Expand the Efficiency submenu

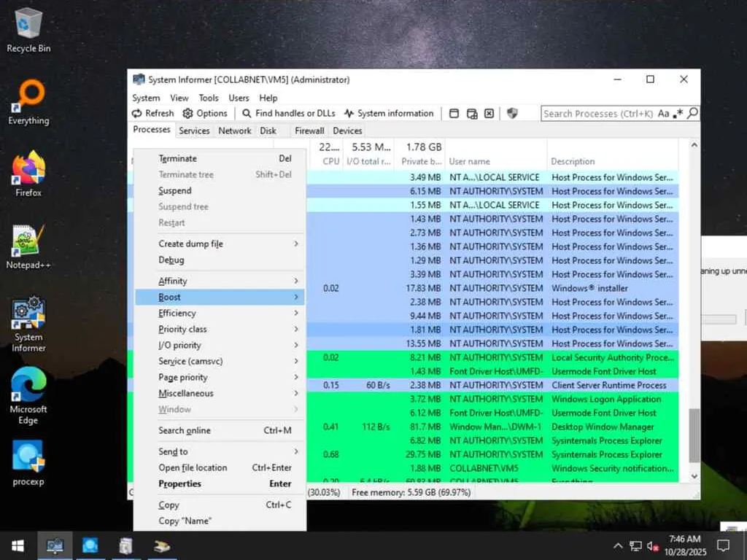pos(220,314)
